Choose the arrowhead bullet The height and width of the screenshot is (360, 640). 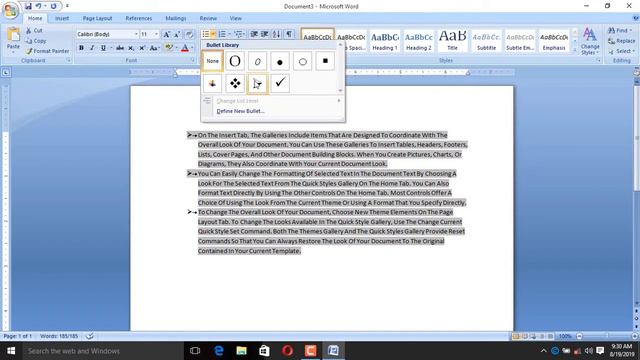click(x=257, y=84)
